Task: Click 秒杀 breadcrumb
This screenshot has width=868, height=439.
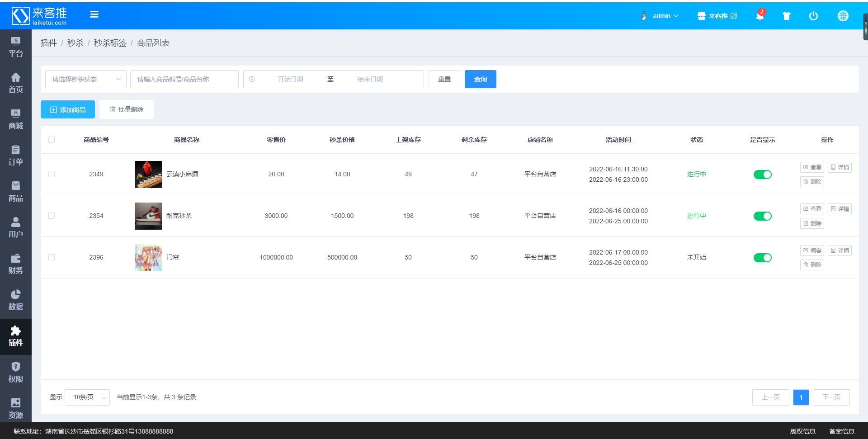Action: [75, 43]
